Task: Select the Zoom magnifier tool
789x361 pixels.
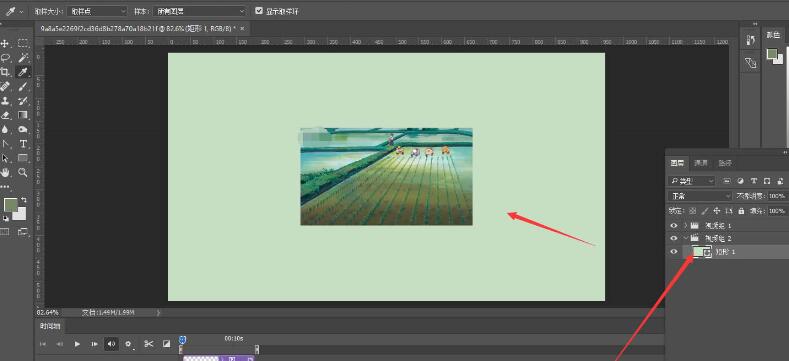Action: coord(23,173)
